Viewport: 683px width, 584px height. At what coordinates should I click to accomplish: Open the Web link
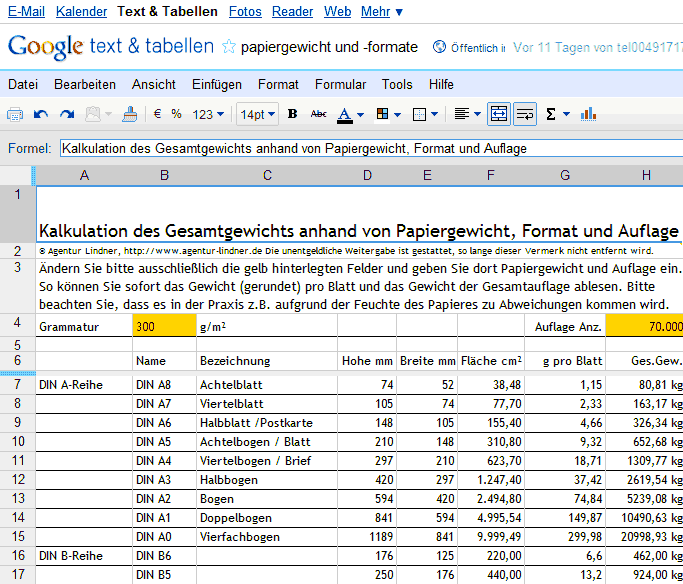pos(337,11)
